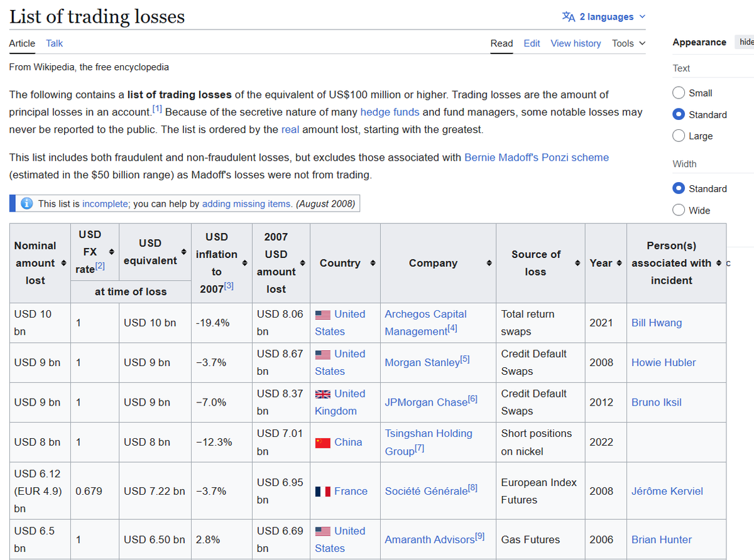Open Morgan Stanley company link
The width and height of the screenshot is (754, 560).
(422, 362)
